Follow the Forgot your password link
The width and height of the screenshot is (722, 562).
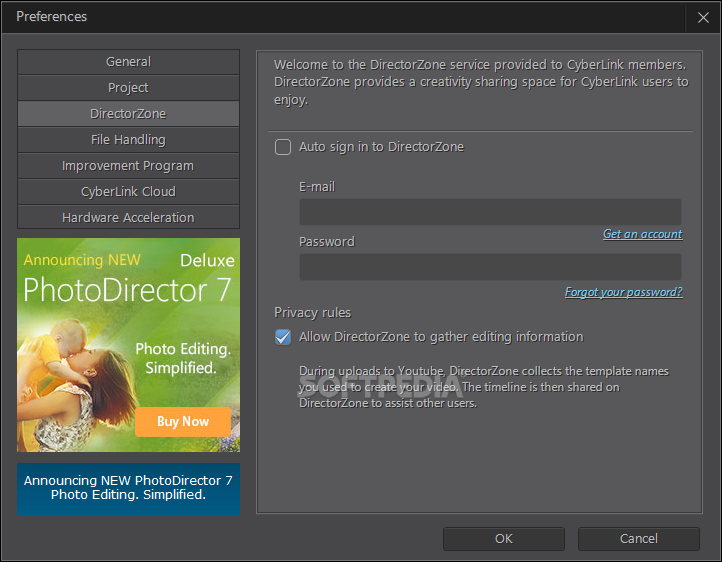[623, 292]
